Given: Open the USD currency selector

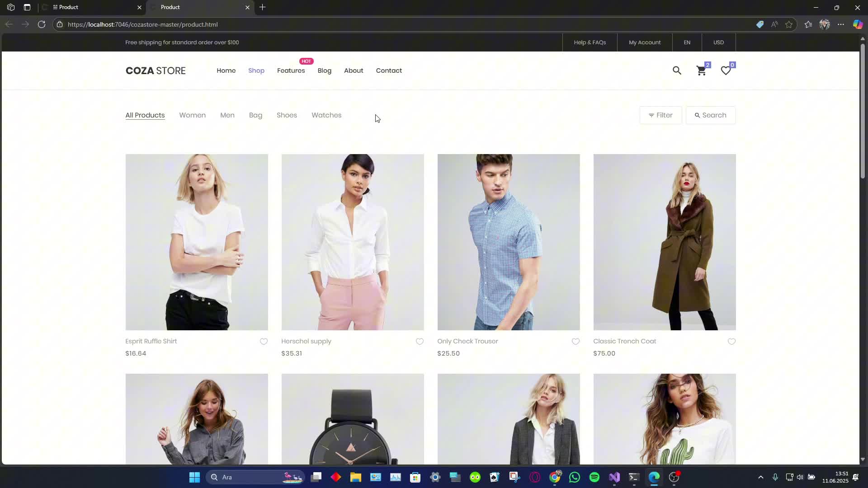Looking at the screenshot, I should point(718,42).
